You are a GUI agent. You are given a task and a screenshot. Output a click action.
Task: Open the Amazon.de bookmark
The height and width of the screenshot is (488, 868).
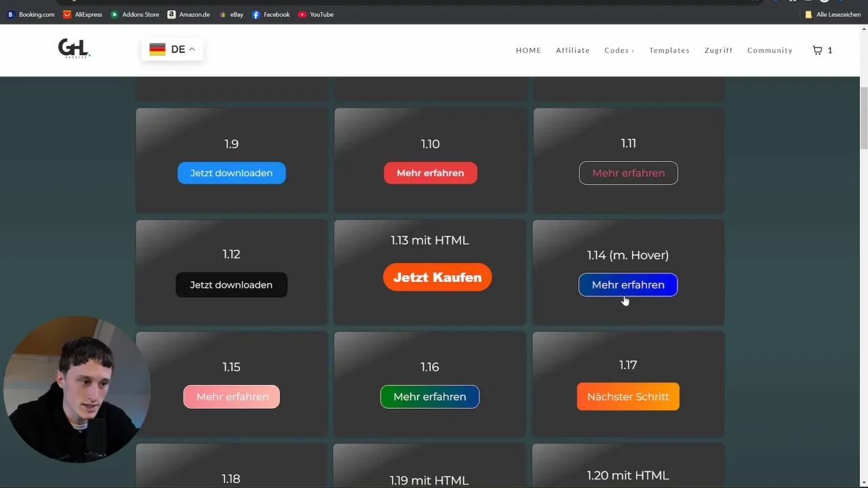pos(189,14)
